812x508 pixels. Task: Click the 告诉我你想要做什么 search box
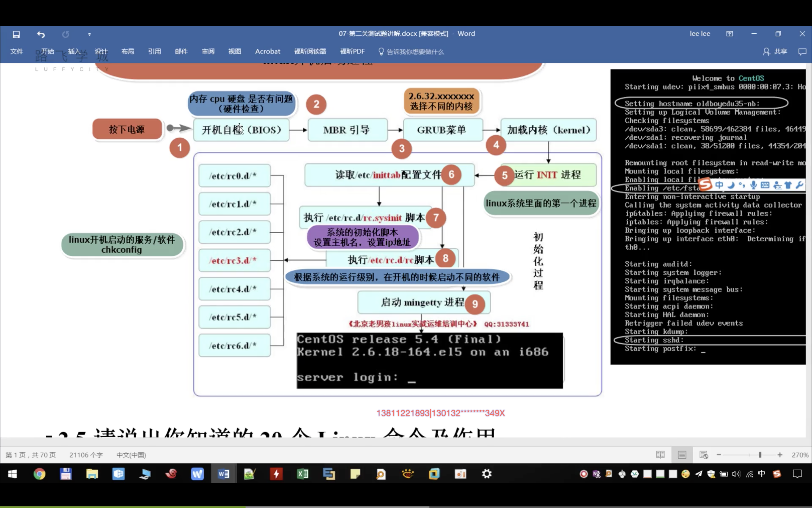411,52
